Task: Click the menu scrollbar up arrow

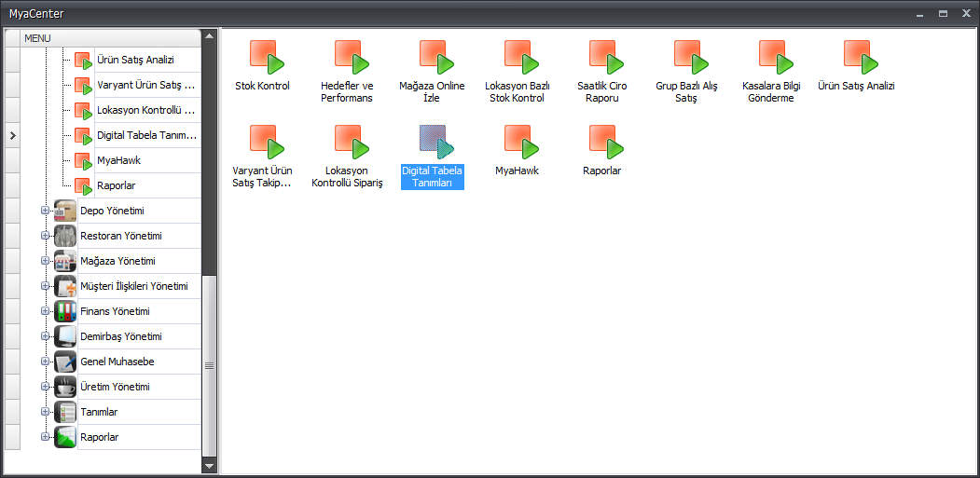Action: point(210,35)
